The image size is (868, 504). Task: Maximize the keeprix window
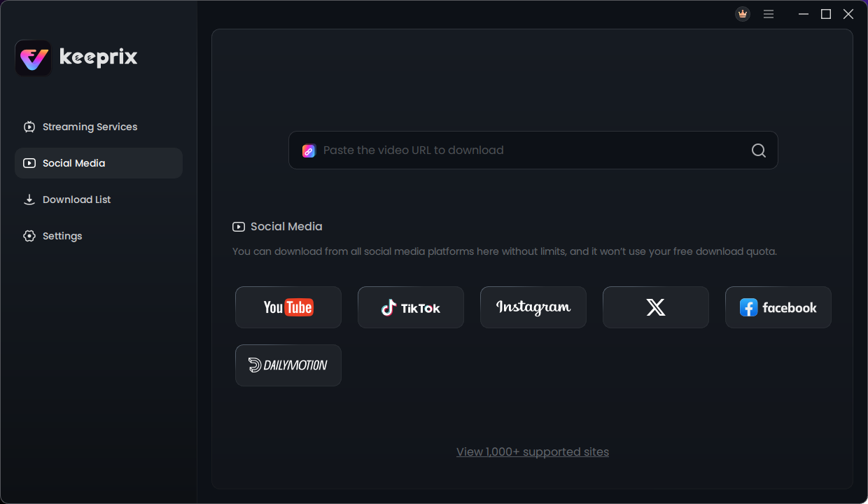(x=826, y=14)
